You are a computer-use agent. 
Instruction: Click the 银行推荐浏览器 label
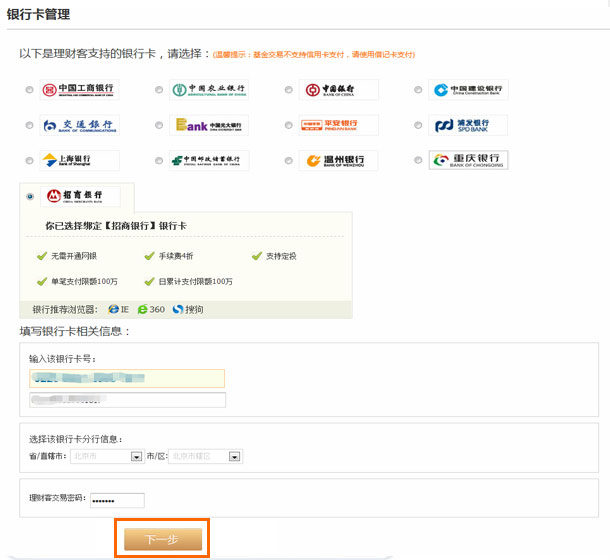click(x=65, y=309)
